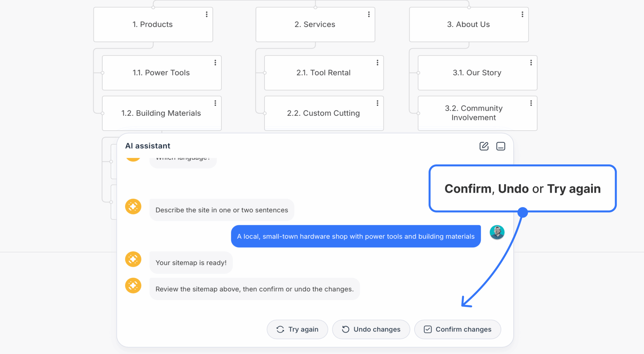Screen dimensions: 644x354
Task: Select the 2. Services page card
Action: click(x=315, y=24)
